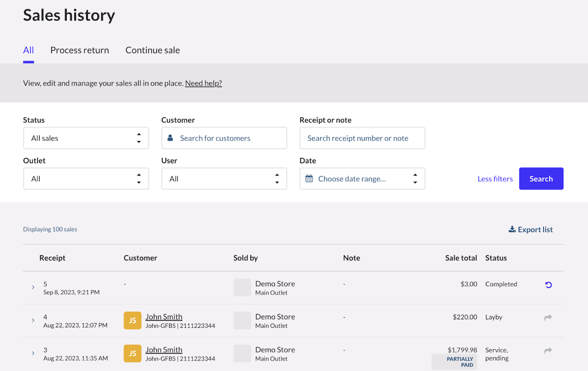The image size is (588, 371).
Task: Switch to the Continue sale tab
Action: pyautogui.click(x=152, y=50)
